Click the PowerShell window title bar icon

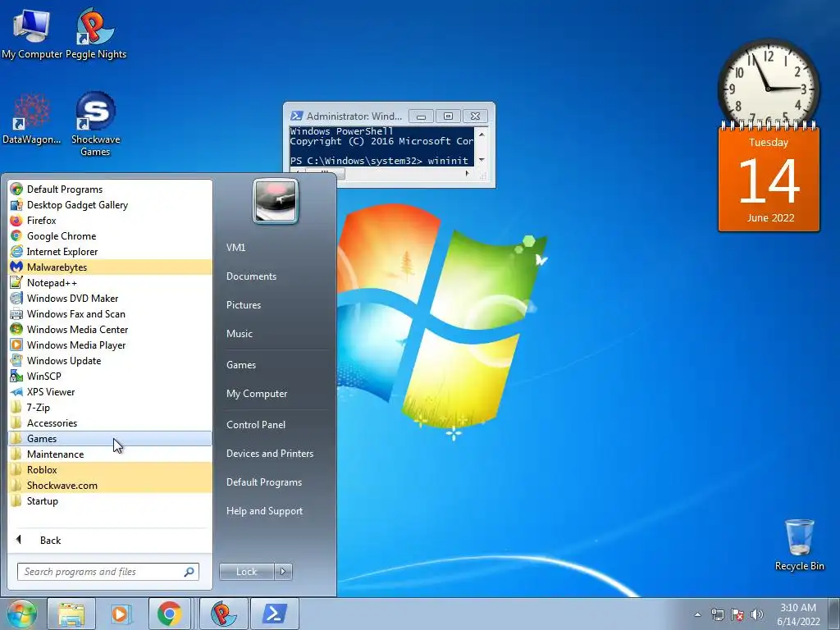[296, 116]
